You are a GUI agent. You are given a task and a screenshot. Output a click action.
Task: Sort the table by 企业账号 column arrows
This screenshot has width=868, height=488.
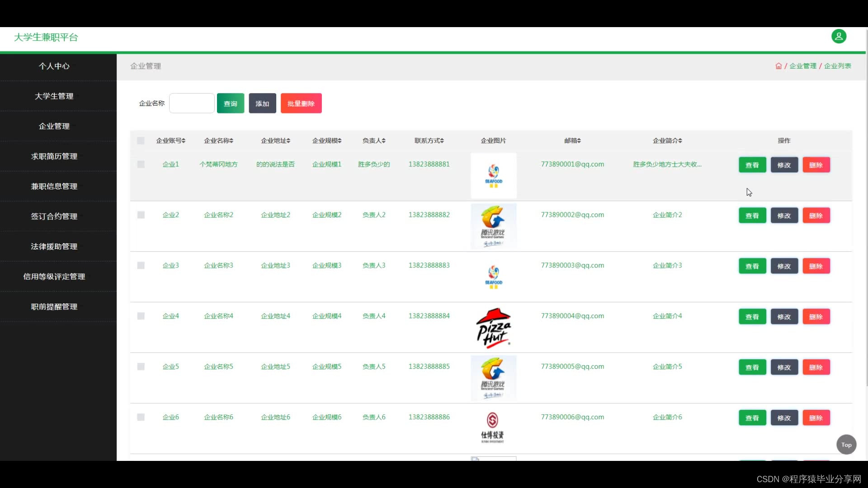click(184, 141)
